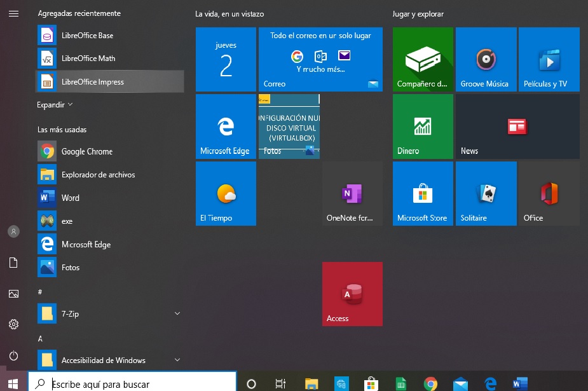The width and height of the screenshot is (588, 391).
Task: Open the Microsoft Edge tile
Action: point(226,127)
